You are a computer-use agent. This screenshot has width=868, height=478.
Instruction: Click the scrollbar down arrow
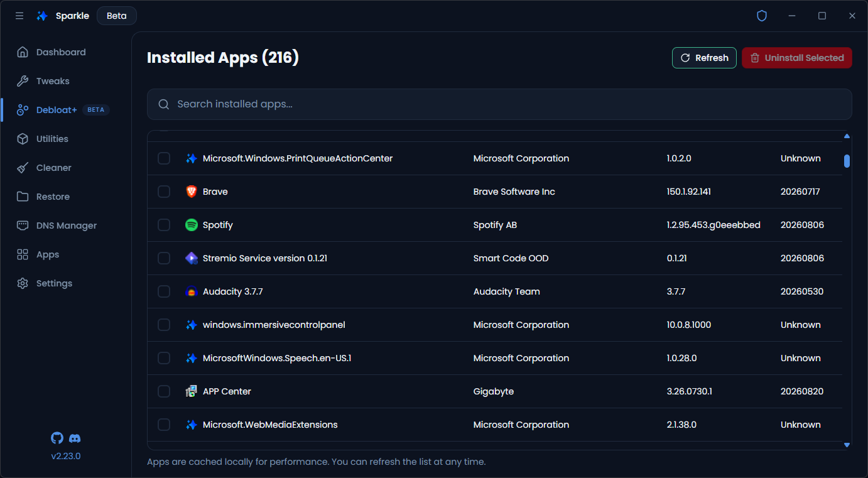click(x=847, y=445)
